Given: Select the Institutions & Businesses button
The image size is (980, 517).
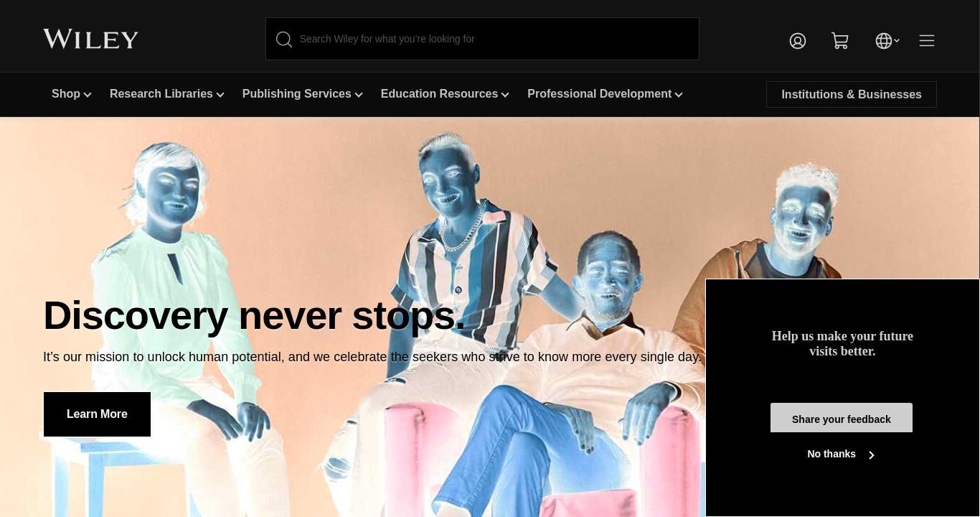Looking at the screenshot, I should (x=852, y=95).
